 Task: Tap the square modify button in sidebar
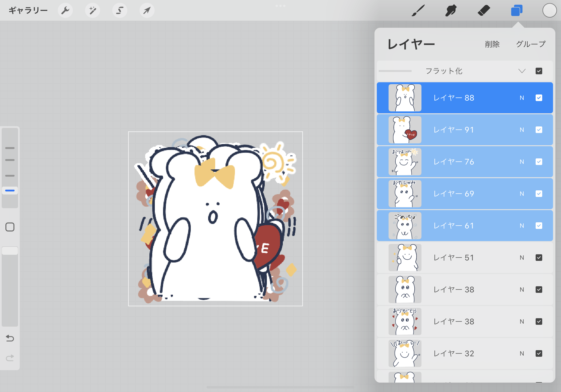pyautogui.click(x=10, y=227)
